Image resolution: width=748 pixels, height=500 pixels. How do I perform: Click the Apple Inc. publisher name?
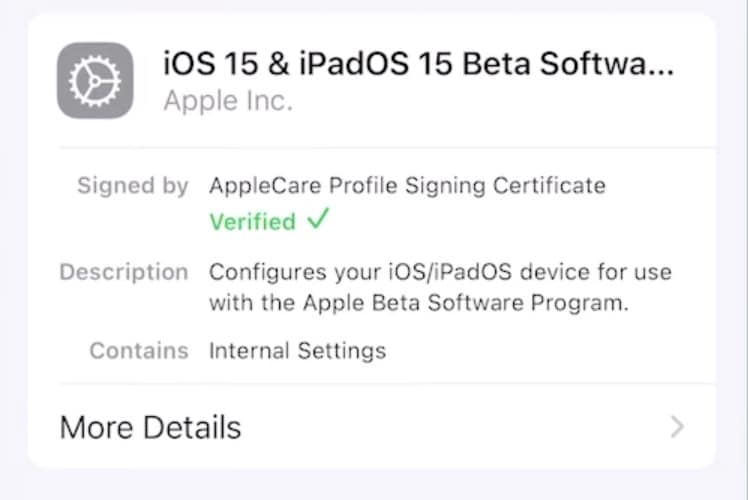coord(228,101)
